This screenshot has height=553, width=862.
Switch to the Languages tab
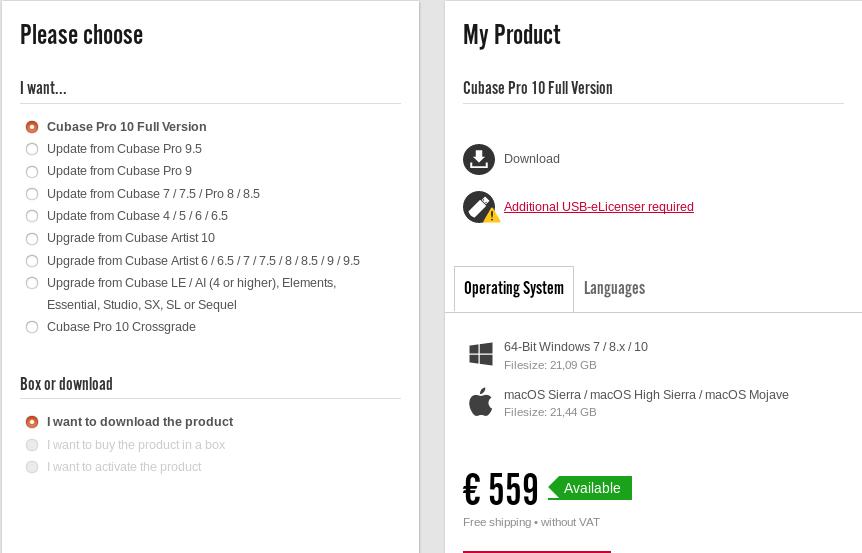(614, 289)
